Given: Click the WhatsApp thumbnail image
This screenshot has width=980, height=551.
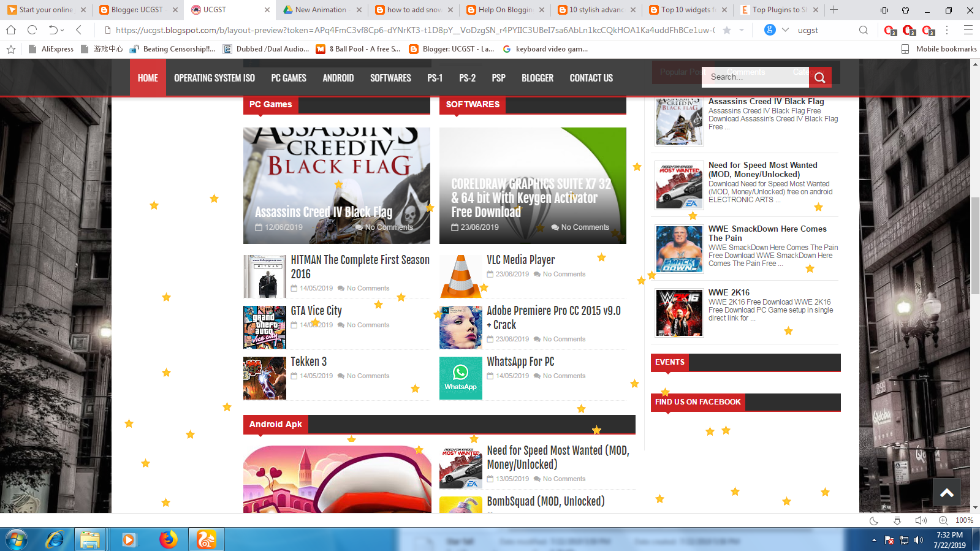Looking at the screenshot, I should [461, 378].
